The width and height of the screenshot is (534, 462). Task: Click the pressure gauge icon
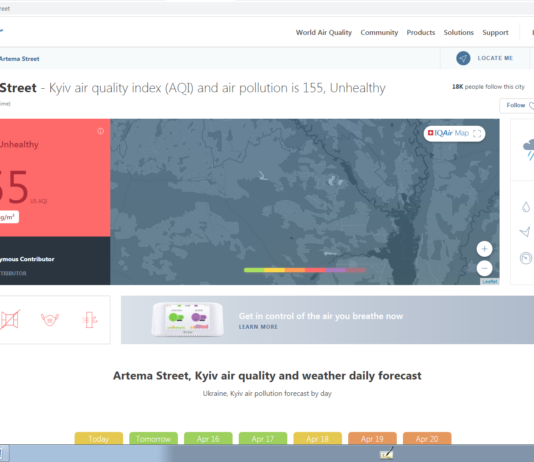[526, 258]
